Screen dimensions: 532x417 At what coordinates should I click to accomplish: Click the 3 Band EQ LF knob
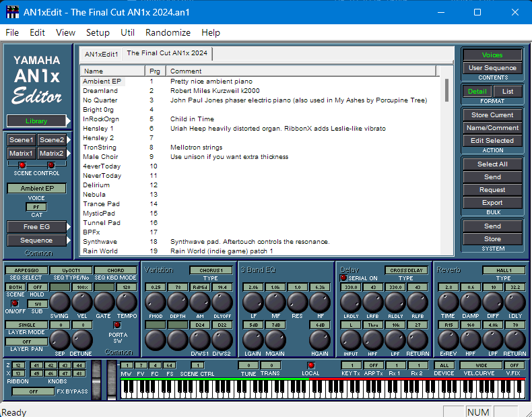[253, 302]
